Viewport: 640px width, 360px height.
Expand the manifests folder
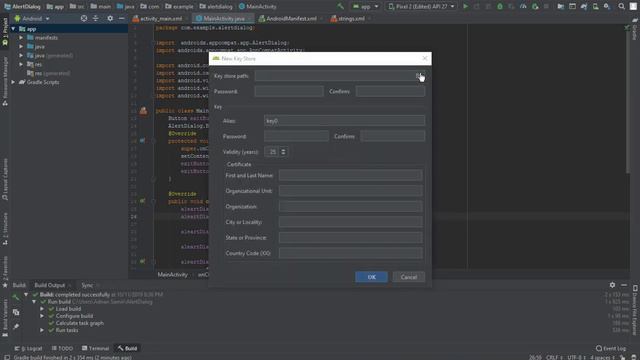[21, 38]
